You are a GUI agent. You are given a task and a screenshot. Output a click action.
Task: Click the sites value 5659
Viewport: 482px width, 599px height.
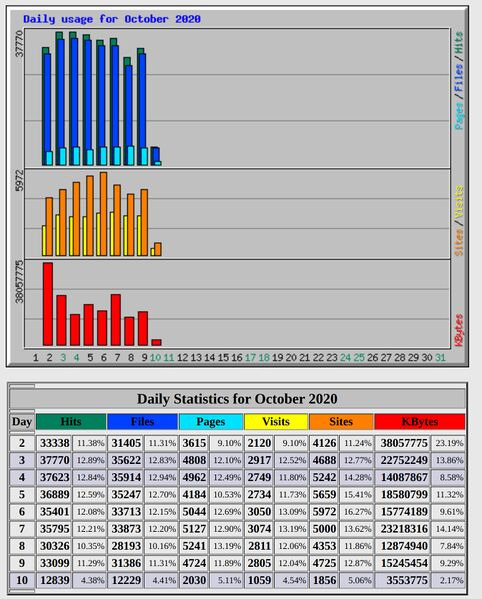[324, 494]
